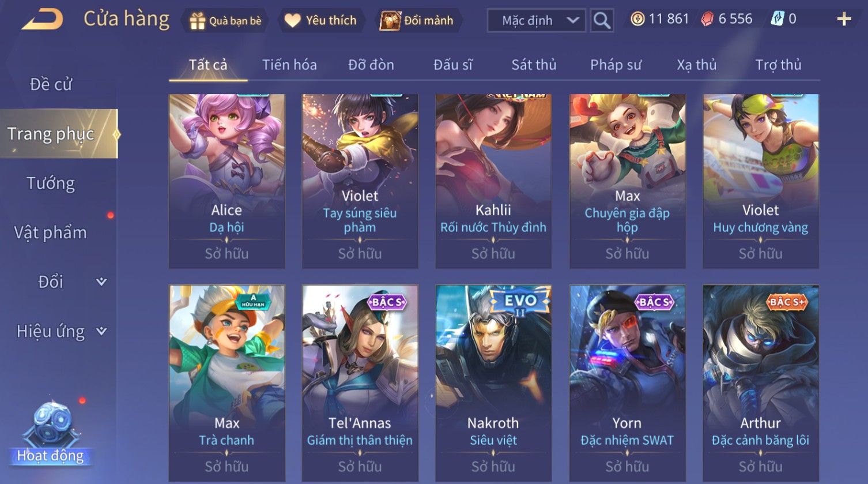Switch to the Pháp sư tab

click(x=616, y=65)
